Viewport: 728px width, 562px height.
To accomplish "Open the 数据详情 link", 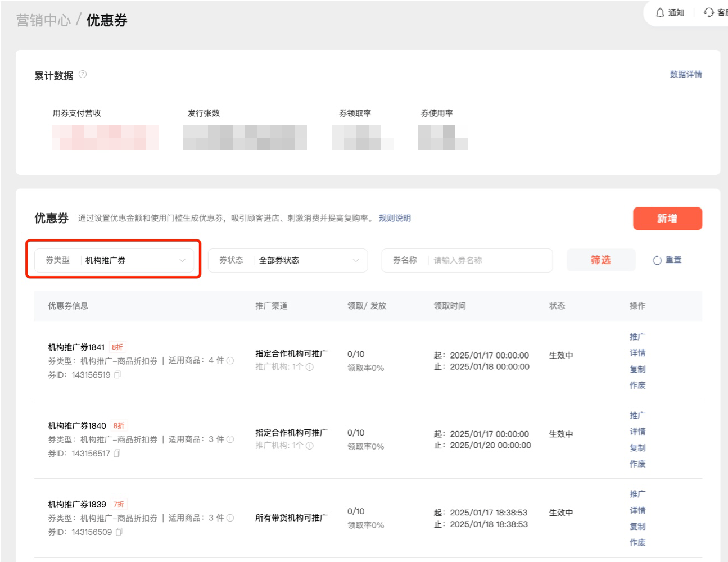I will pyautogui.click(x=685, y=74).
